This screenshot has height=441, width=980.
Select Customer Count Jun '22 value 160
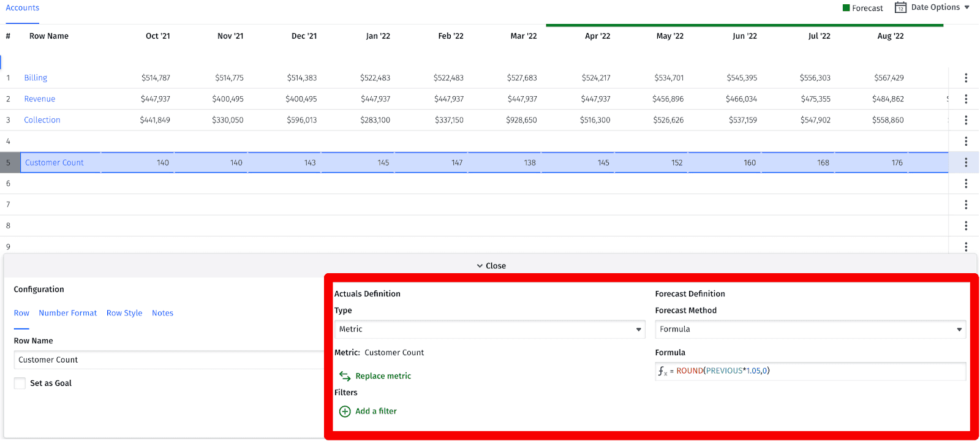point(750,162)
